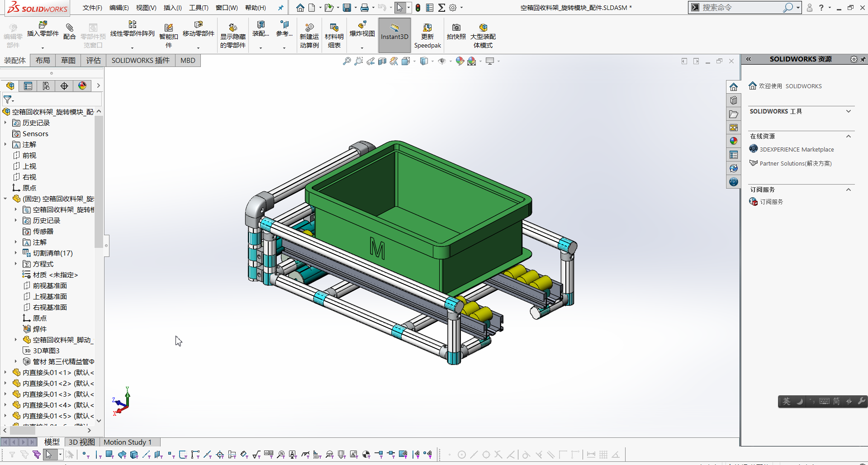Open the Bill of Materials tool
868x465 pixels.
pyautogui.click(x=334, y=35)
